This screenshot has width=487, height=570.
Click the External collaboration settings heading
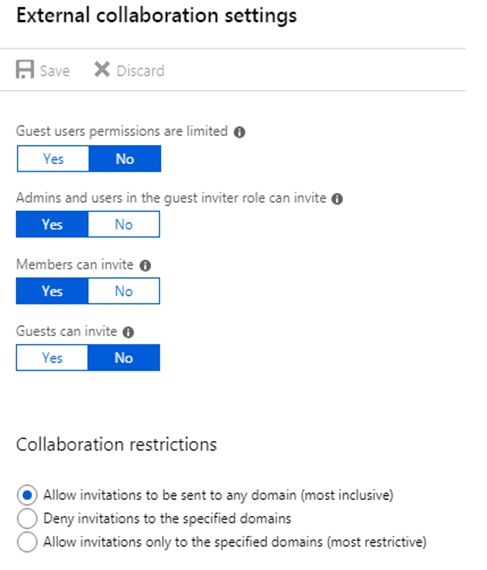[x=157, y=16]
